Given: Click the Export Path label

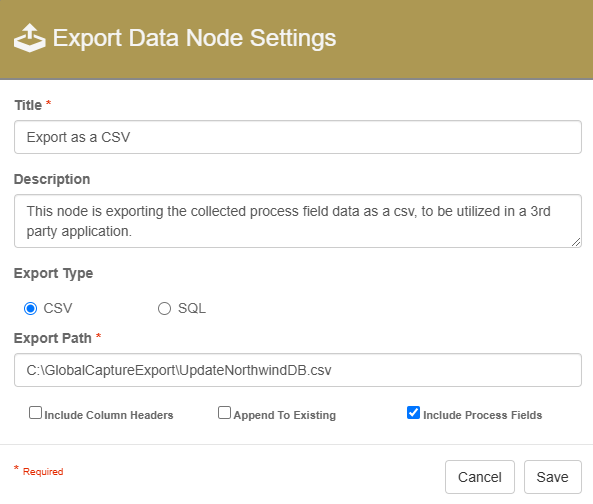Looking at the screenshot, I should tap(53, 338).
